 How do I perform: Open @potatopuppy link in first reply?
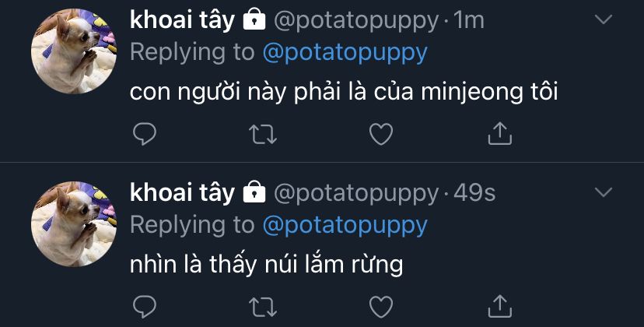point(345,53)
